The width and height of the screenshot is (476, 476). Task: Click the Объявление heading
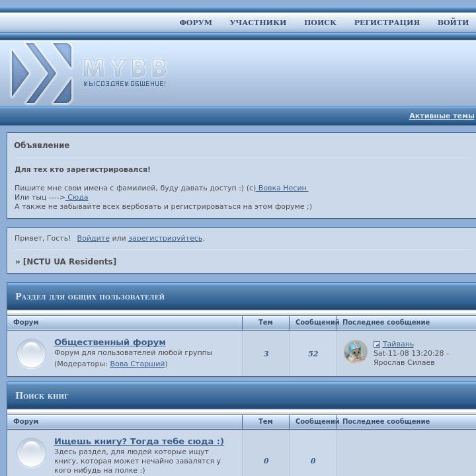click(x=42, y=145)
